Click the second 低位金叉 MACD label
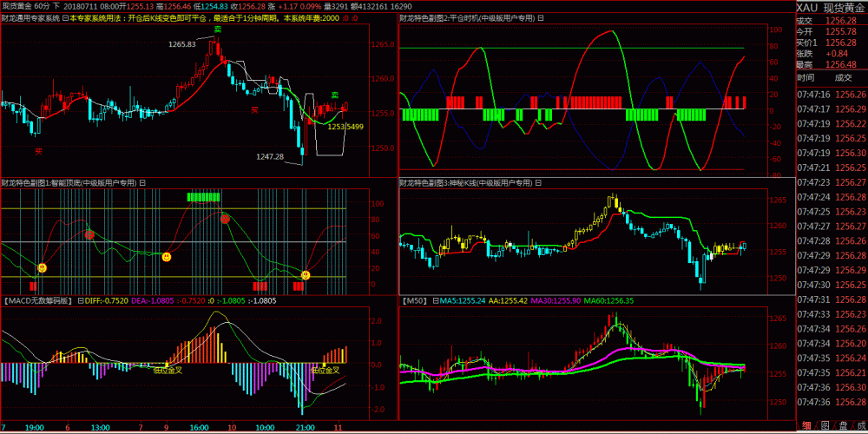This screenshot has width=868, height=434. click(325, 371)
